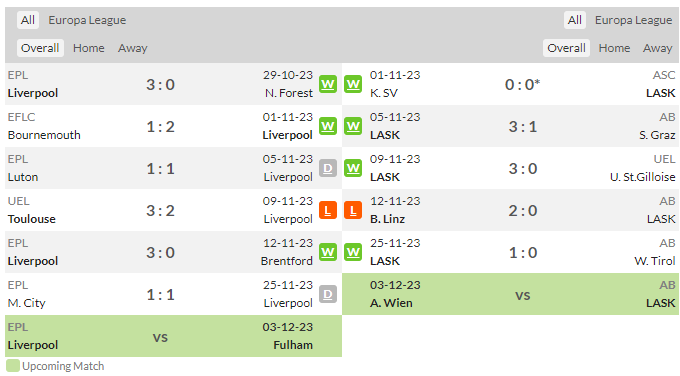Screen dimensions: 680x376
Task: Select the left panel All competitions filter
Action: click(x=28, y=20)
